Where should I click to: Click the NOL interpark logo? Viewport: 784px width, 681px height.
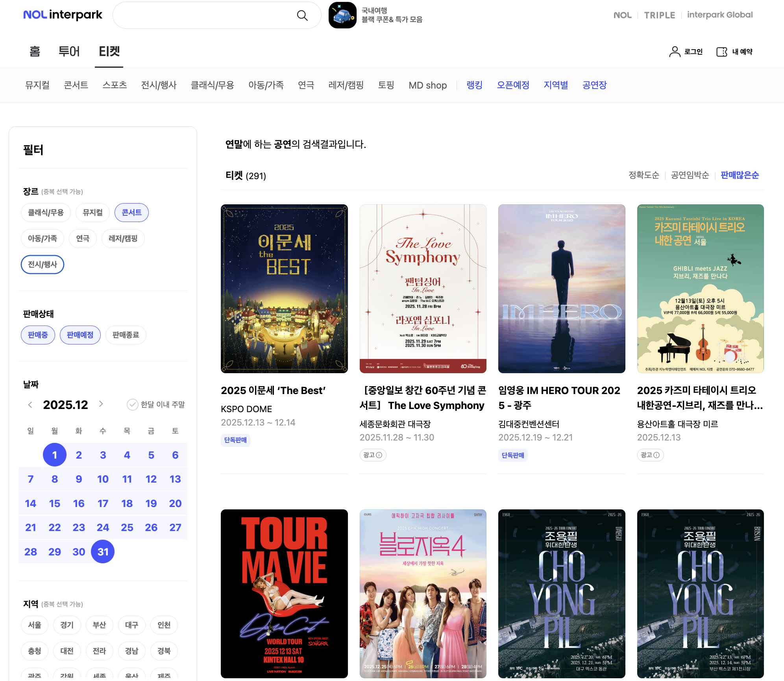click(x=63, y=15)
